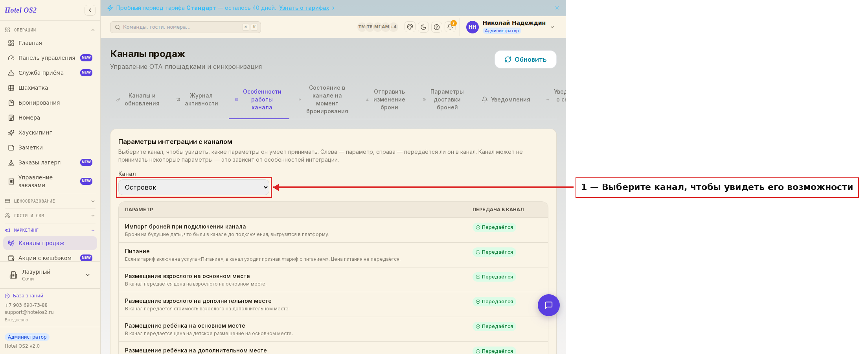This screenshot has width=868, height=354.
Task: Click the support@hotelos2.ru email text
Action: pos(29,312)
